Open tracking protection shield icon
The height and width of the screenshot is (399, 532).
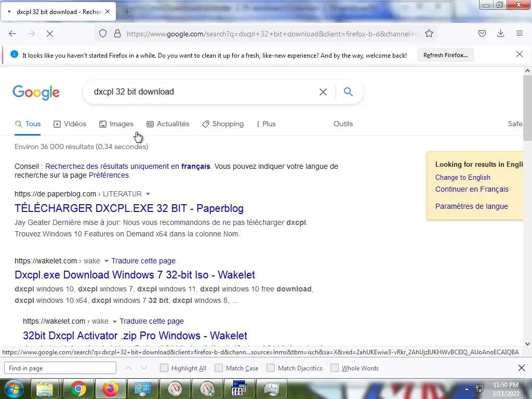point(103,33)
